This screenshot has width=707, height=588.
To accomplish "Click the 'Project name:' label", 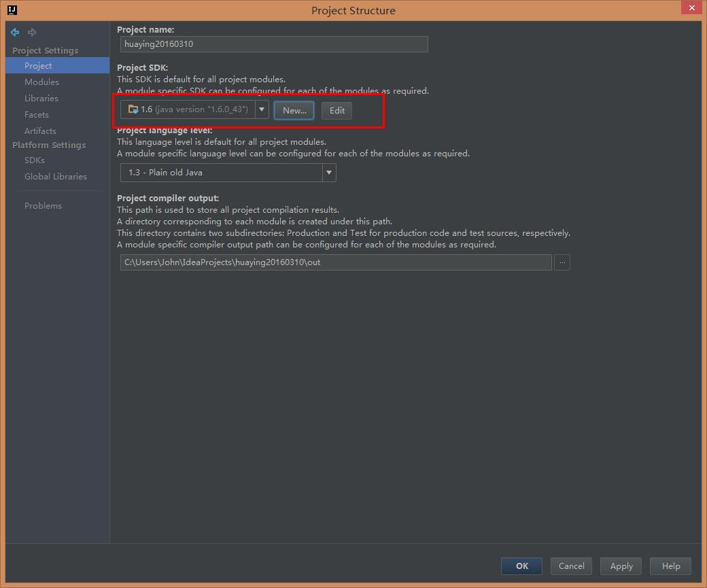I will (145, 30).
